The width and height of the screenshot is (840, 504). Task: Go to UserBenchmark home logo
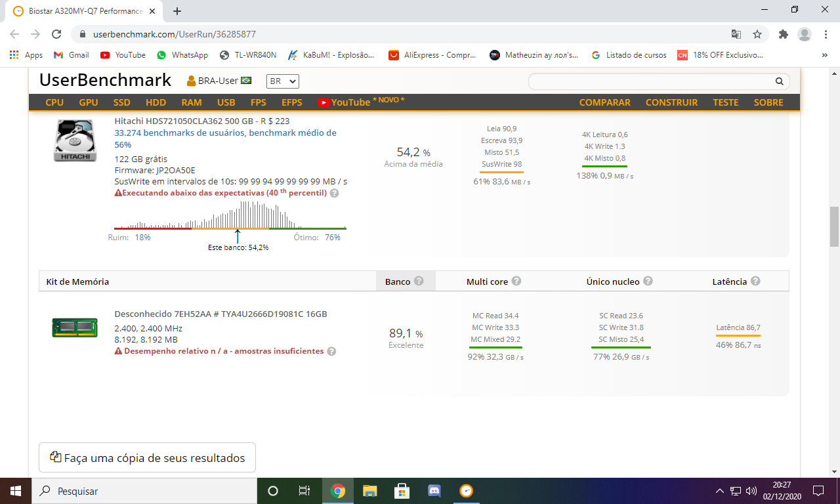point(105,80)
